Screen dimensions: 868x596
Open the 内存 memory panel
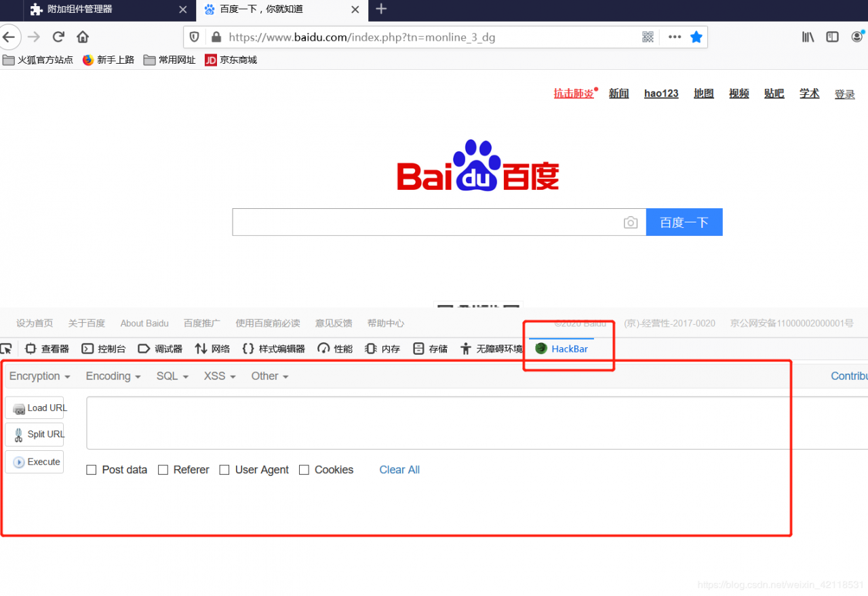(x=382, y=349)
